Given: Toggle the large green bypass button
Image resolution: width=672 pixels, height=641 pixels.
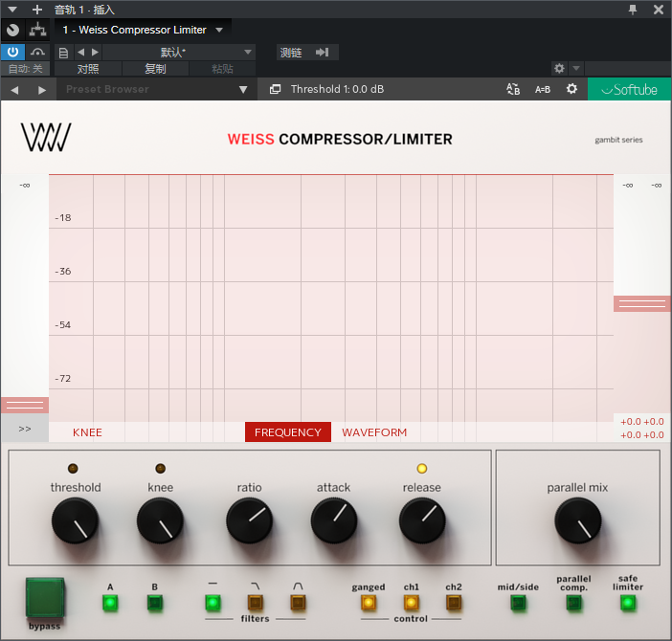Looking at the screenshot, I should pyautogui.click(x=45, y=598).
